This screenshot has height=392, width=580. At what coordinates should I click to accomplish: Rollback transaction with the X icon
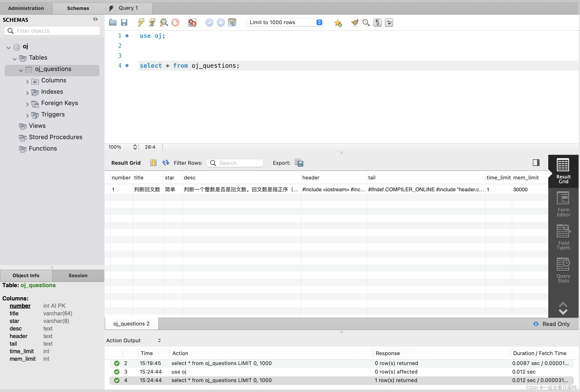221,22
